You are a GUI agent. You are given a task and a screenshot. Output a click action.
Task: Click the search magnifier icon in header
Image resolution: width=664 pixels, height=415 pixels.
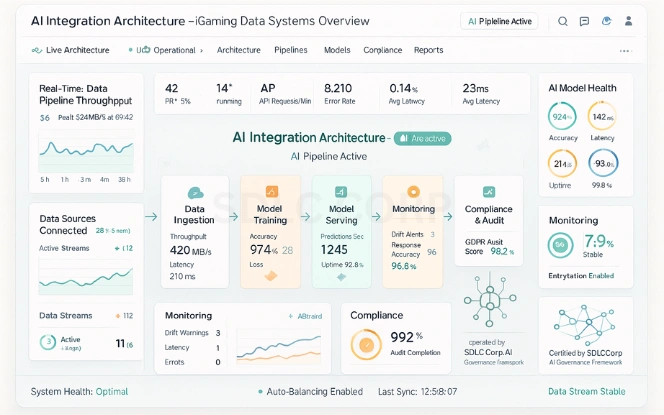(563, 21)
